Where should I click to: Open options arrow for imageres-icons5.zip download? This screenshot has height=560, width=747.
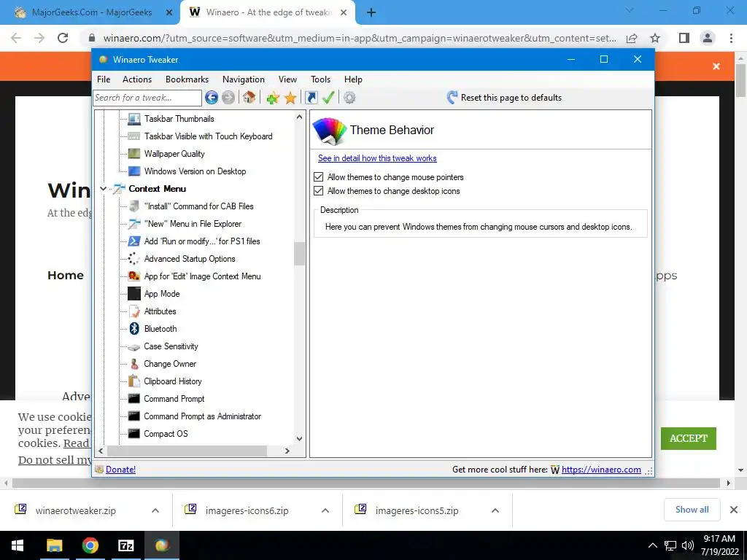[495, 510]
